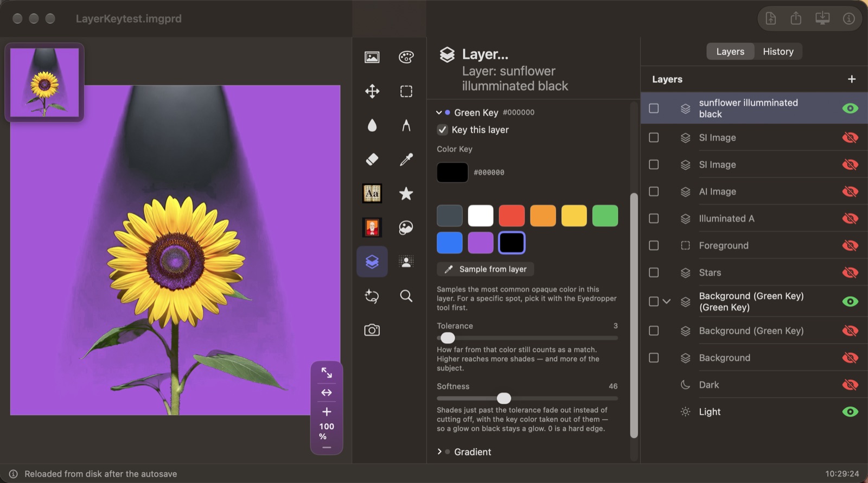Select the Pen tool
This screenshot has width=868, height=483.
coord(406,125)
